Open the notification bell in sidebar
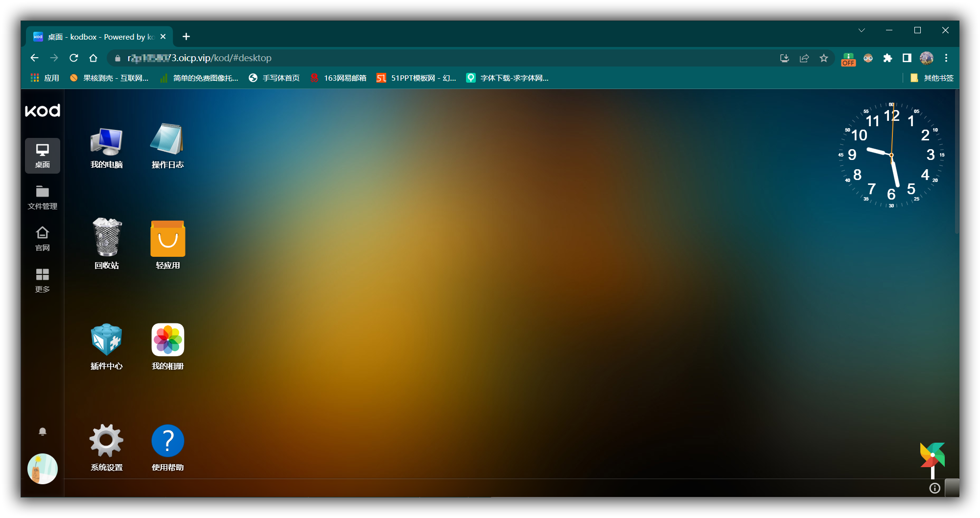 pos(43,431)
